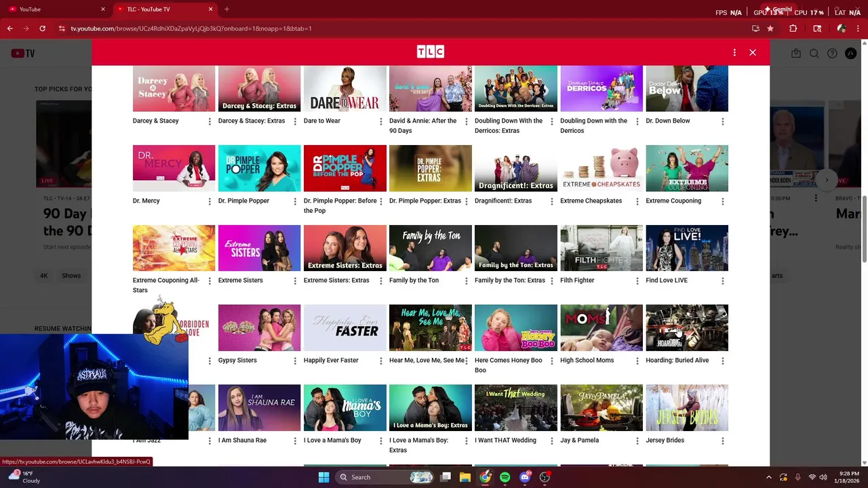The height and width of the screenshot is (488, 868).
Task: Open TLC channel overflow menu in header
Action: [734, 52]
